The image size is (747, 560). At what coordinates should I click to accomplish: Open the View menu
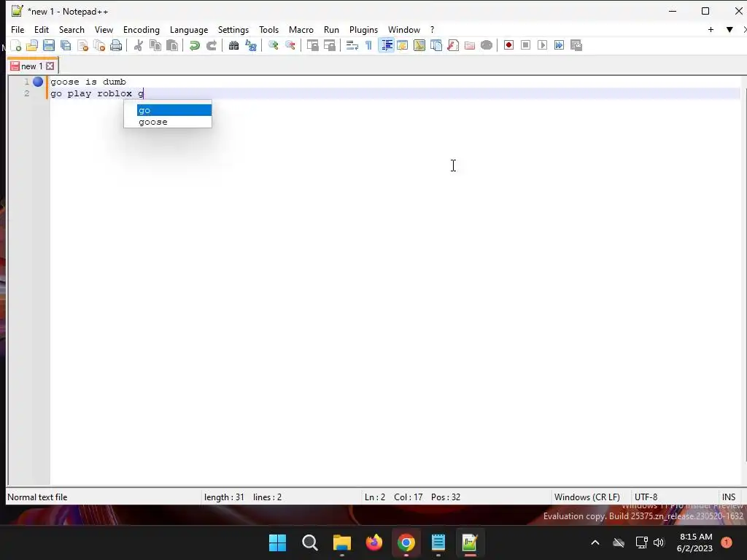tap(104, 29)
